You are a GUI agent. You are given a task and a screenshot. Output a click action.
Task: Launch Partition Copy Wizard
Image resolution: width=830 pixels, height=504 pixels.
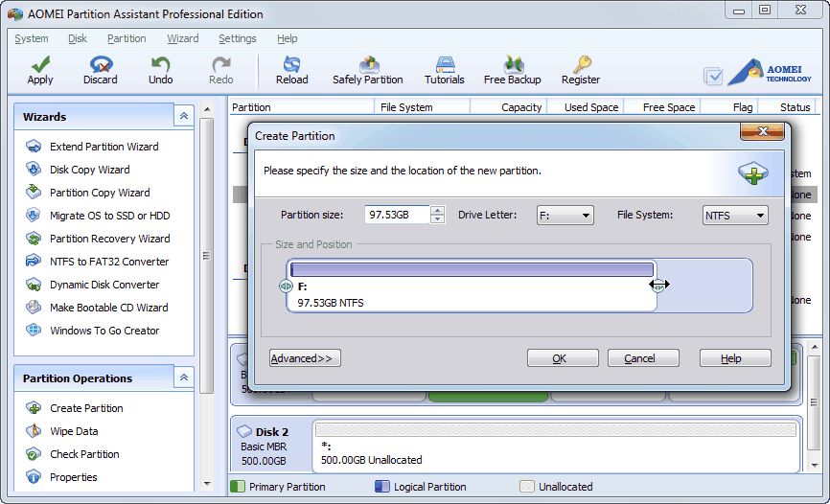point(100,193)
